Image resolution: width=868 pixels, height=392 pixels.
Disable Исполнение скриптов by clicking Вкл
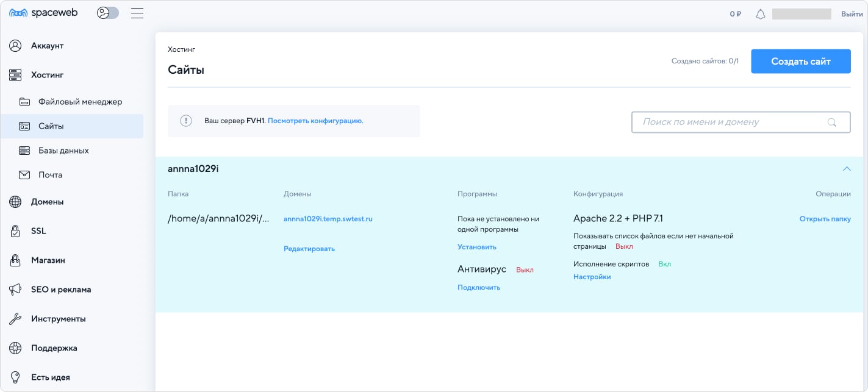click(664, 263)
